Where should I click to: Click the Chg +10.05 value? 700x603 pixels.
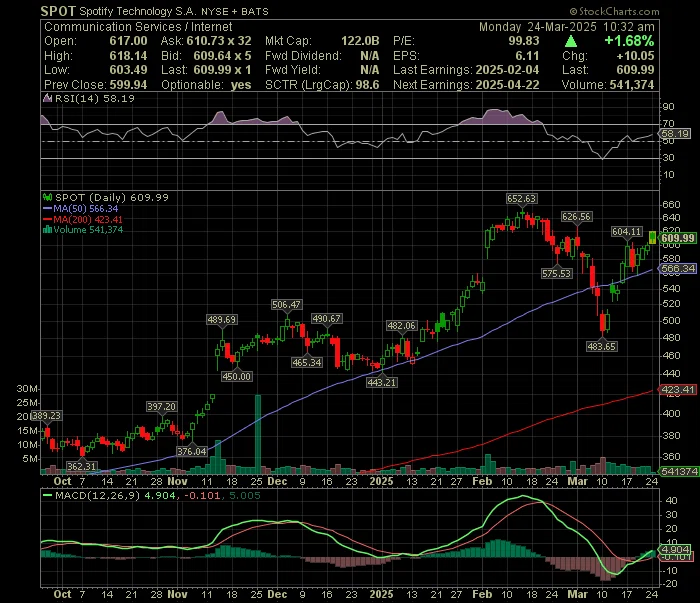click(635, 55)
